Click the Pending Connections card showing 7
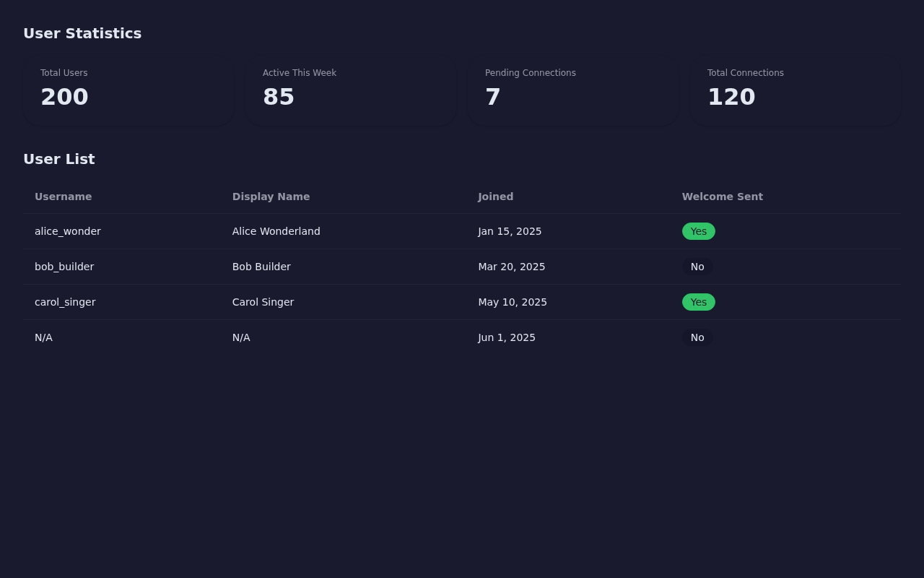 [x=572, y=92]
